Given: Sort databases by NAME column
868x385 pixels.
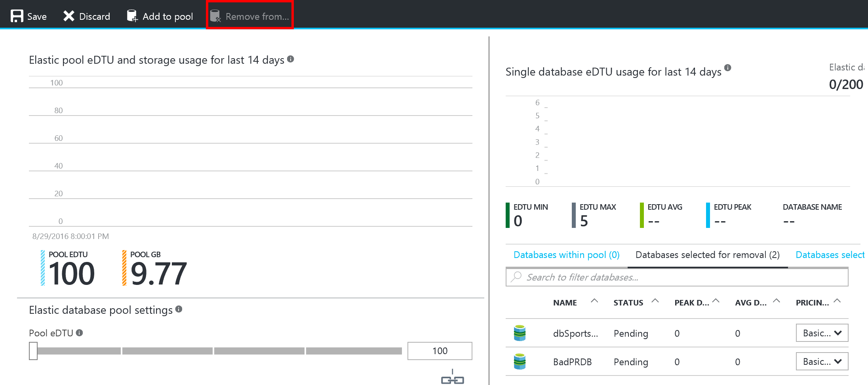Looking at the screenshot, I should pos(565,303).
